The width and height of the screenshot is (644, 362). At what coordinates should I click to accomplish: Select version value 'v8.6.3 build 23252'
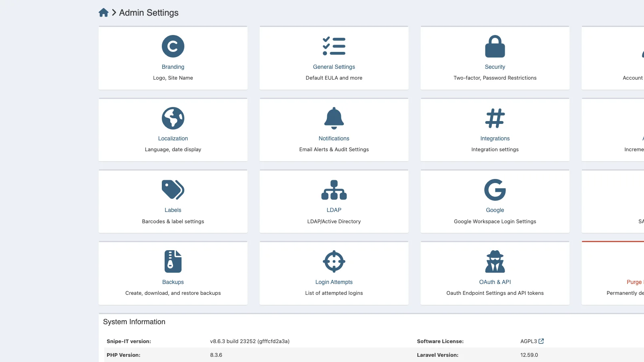(233, 341)
